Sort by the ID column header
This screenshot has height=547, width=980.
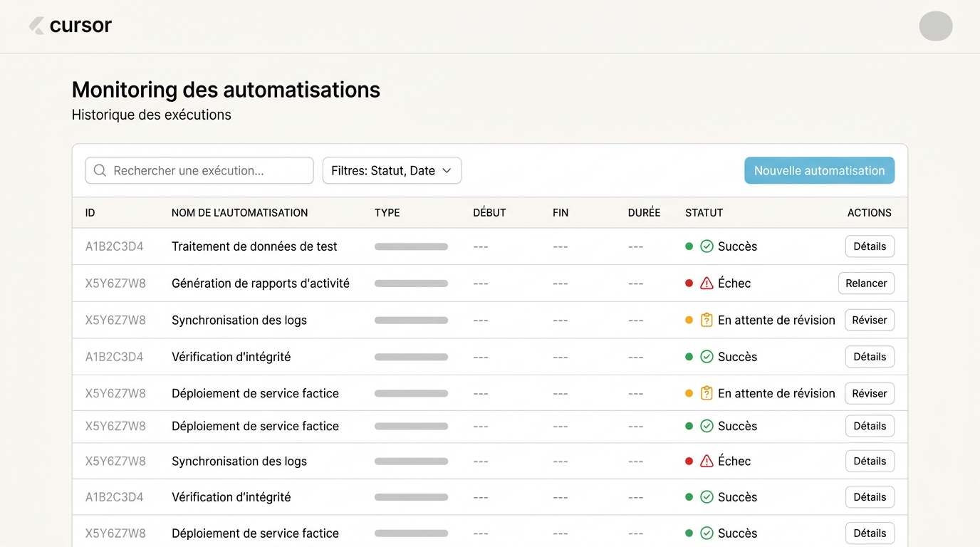90,213
